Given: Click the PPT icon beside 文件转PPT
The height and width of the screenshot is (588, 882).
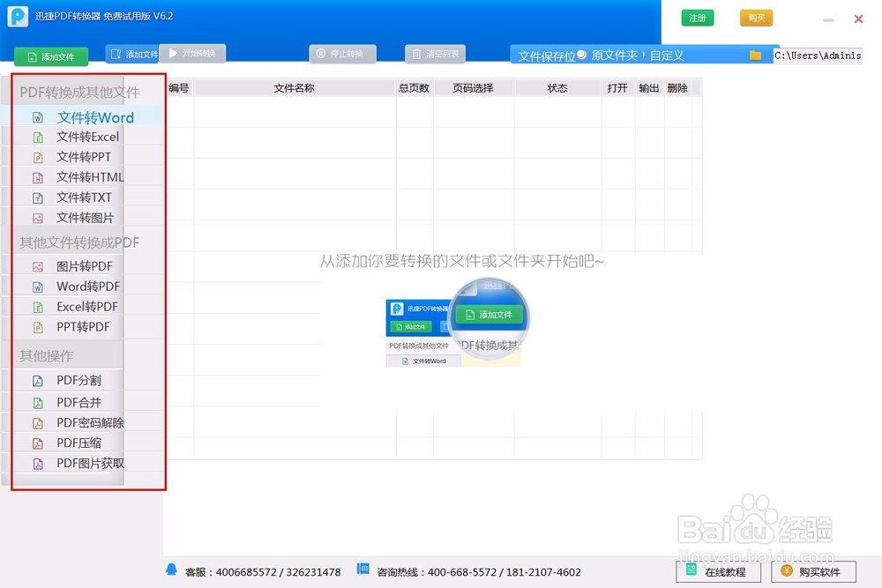Looking at the screenshot, I should (x=38, y=158).
